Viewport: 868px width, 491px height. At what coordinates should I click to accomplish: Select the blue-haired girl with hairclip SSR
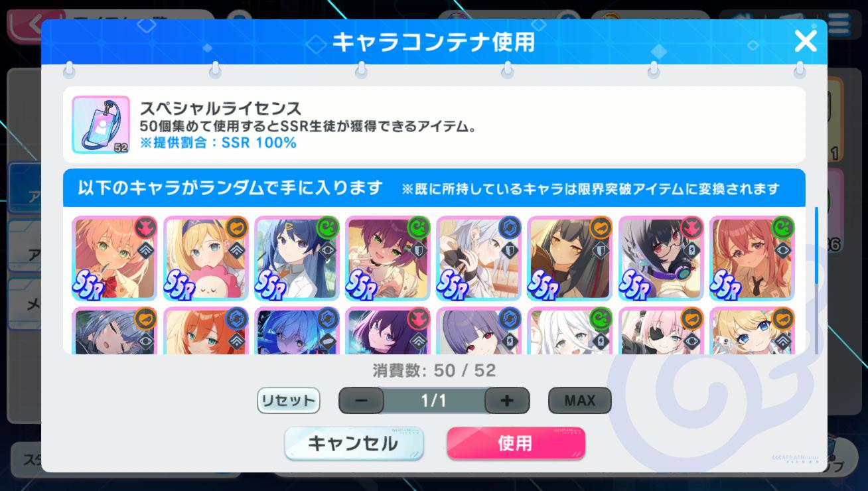(x=297, y=258)
